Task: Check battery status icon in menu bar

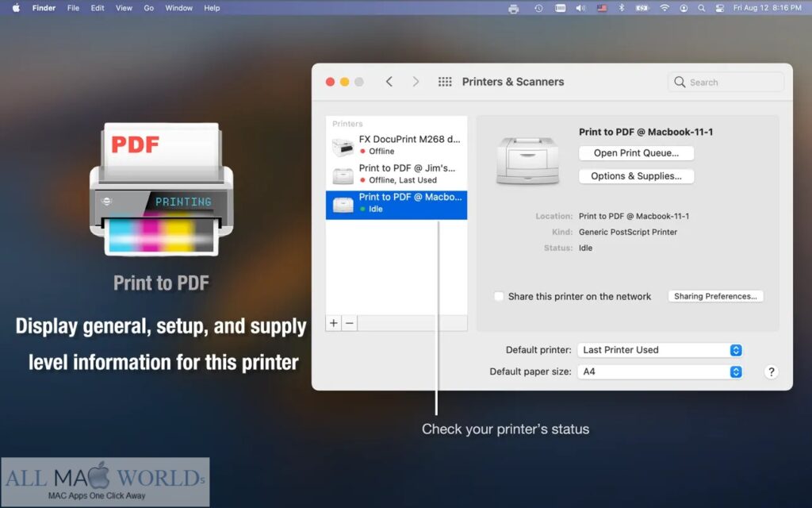Action: [x=642, y=8]
